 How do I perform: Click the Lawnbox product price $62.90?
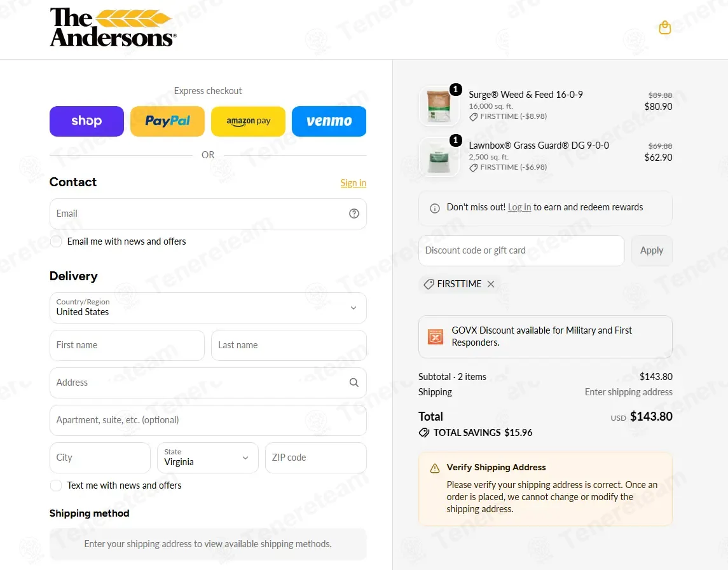(658, 158)
